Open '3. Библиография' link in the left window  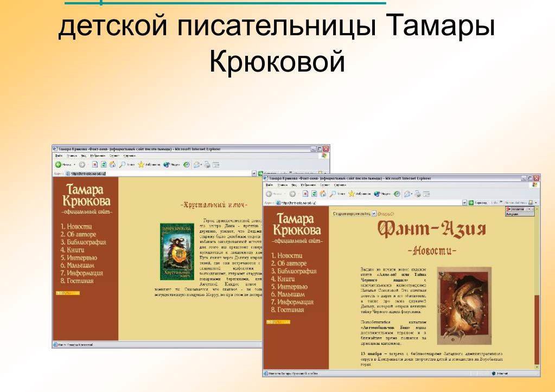(83, 242)
